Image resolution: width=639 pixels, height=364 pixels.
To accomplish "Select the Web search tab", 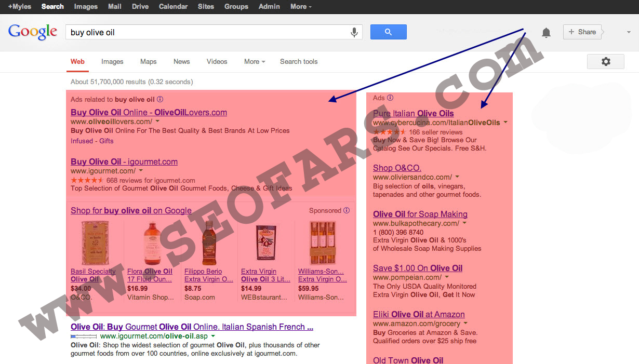I will coord(77,61).
